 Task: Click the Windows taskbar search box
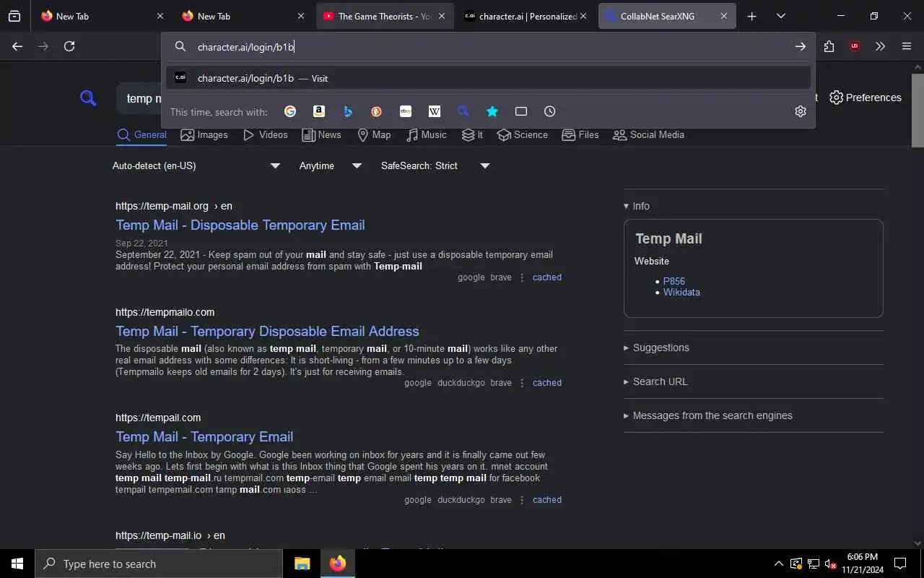click(x=159, y=564)
